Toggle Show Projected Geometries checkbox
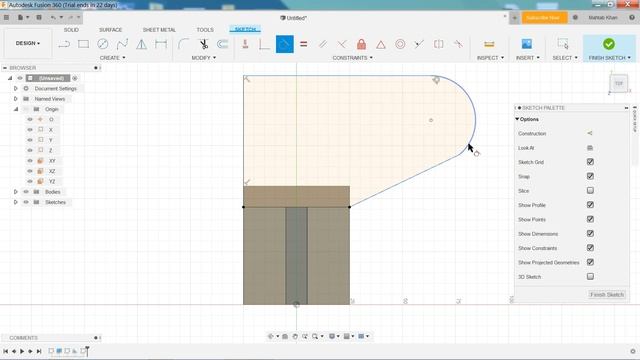The width and height of the screenshot is (640, 360). coord(590,262)
